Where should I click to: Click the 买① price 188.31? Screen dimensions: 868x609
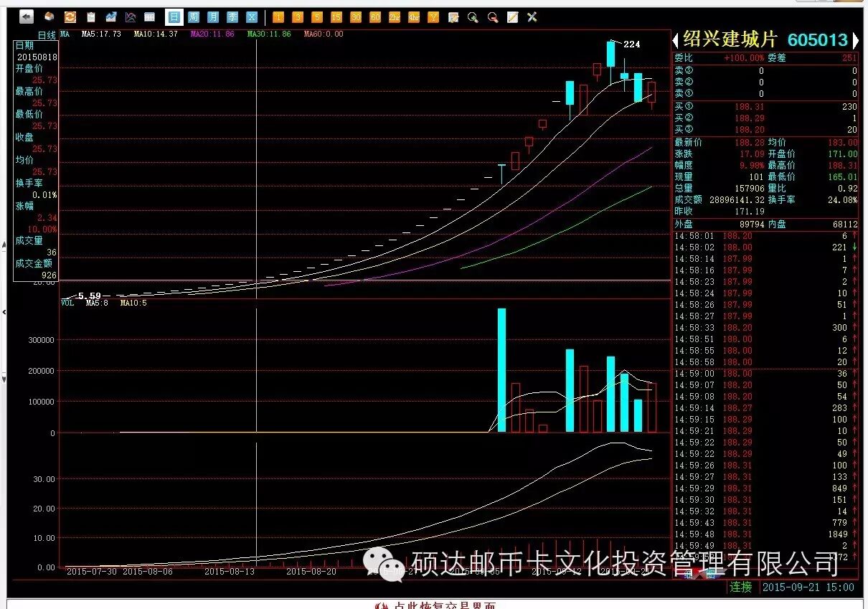pyautogui.click(x=750, y=106)
